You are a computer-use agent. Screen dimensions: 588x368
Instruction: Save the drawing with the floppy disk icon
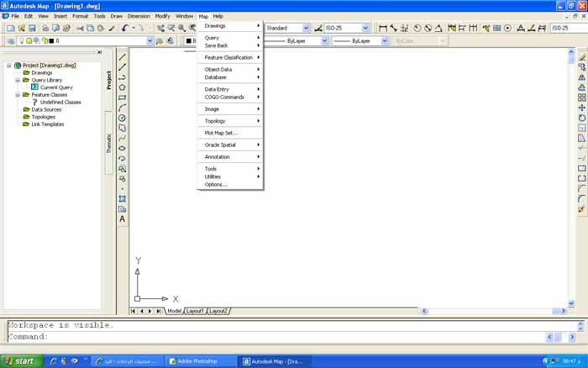pyautogui.click(x=32, y=28)
